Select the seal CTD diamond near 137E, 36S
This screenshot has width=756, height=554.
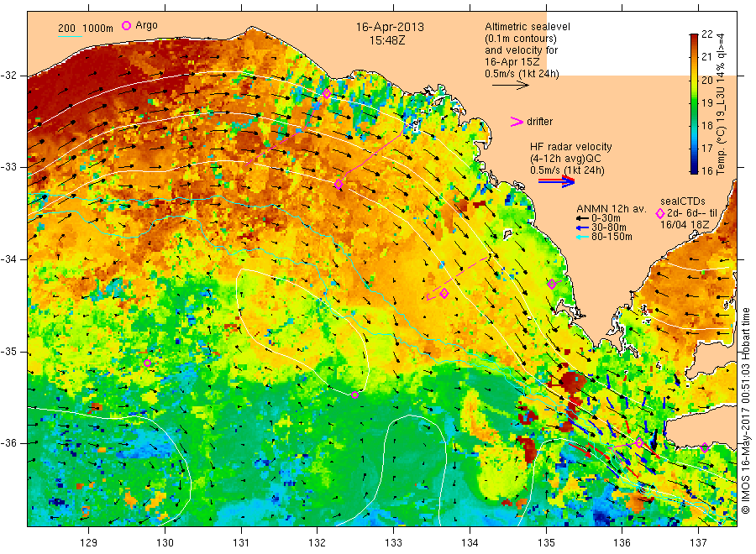[x=705, y=447]
